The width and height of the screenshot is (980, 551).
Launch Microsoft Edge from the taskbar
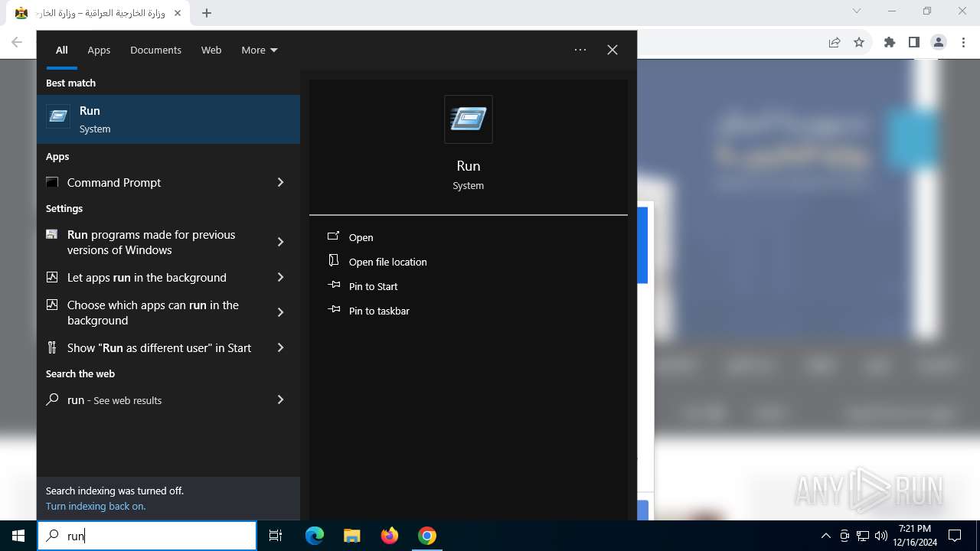(315, 536)
